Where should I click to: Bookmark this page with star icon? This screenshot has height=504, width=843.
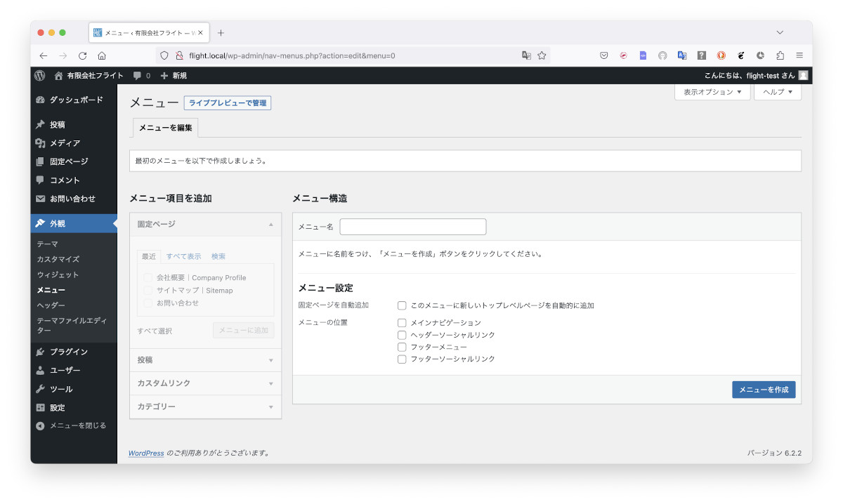point(542,55)
